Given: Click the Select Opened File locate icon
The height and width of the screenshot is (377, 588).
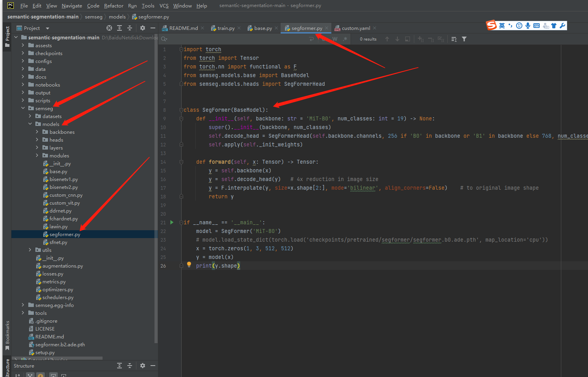Looking at the screenshot, I should click(x=109, y=28).
